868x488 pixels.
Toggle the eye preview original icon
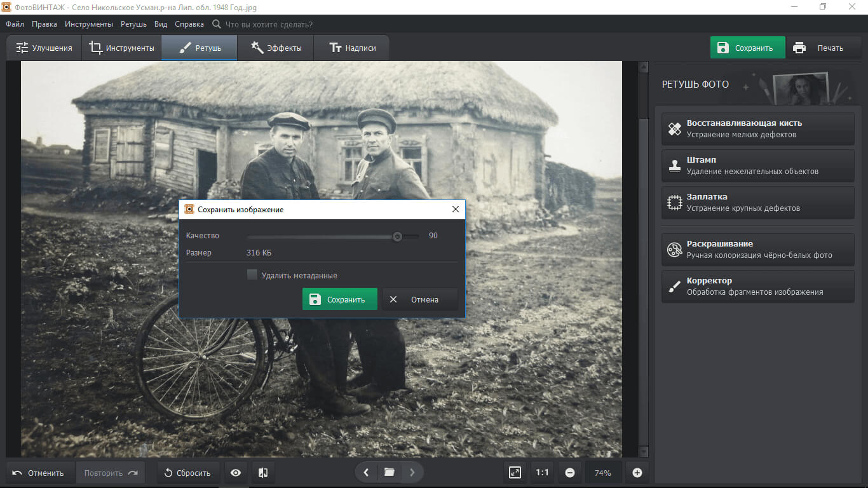[236, 473]
